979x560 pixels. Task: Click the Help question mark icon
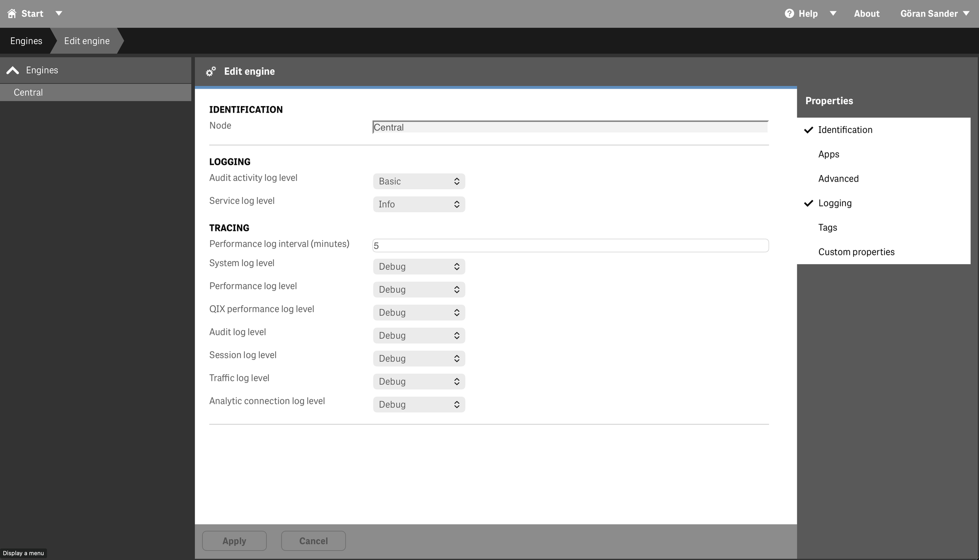[x=789, y=14]
